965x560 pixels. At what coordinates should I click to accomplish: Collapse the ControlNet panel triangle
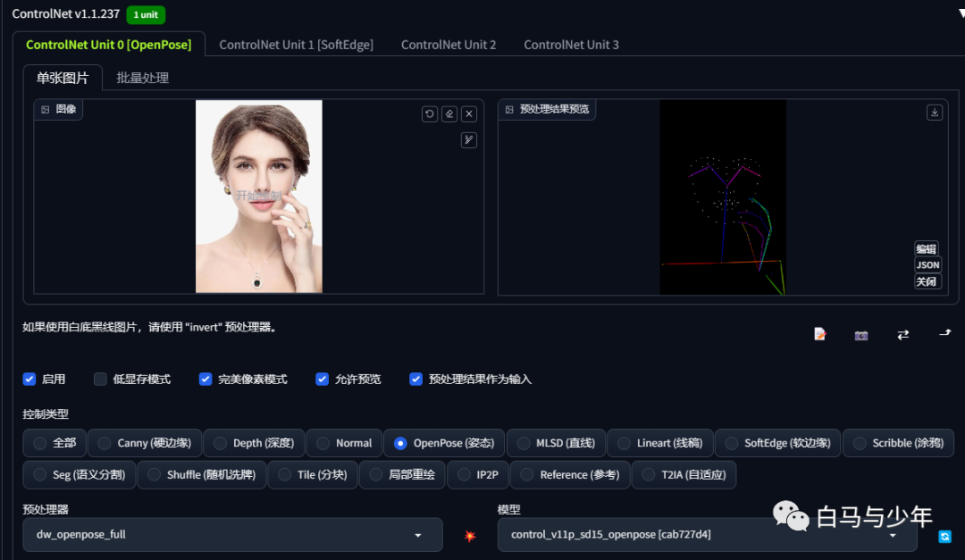tap(961, 13)
